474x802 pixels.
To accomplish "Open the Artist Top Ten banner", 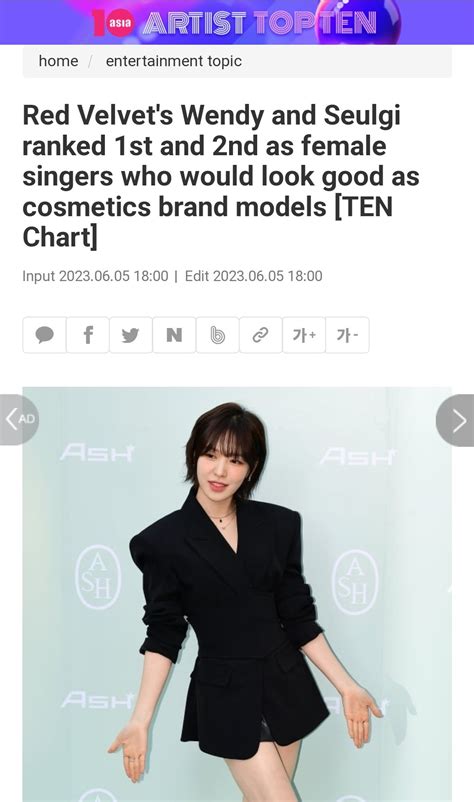I will (x=237, y=22).
